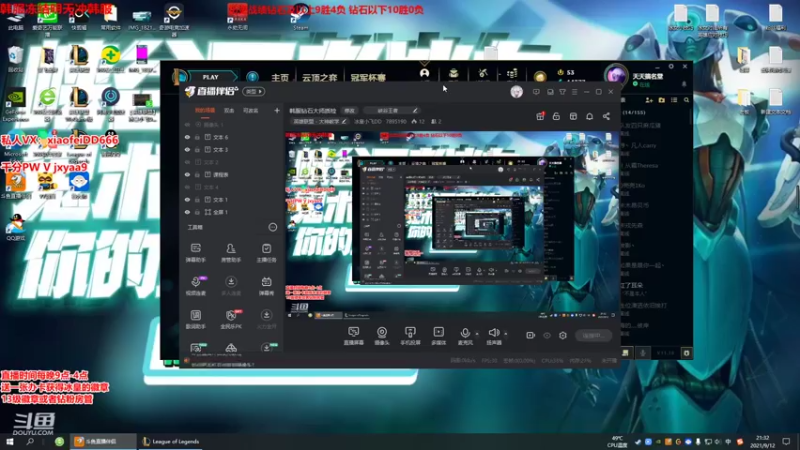Expand the mode switch pill beside the companion logo
The image size is (800, 450).
click(x=254, y=91)
